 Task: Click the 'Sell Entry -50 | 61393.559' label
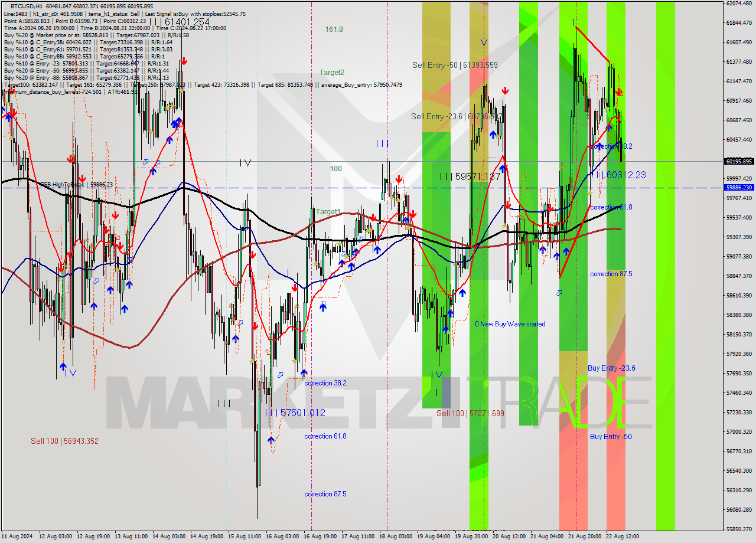pos(455,65)
